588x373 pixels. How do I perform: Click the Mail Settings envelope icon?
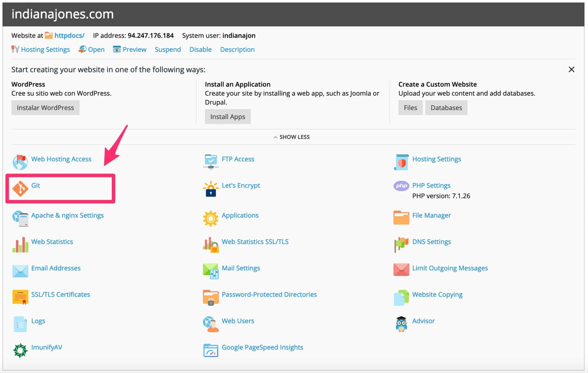point(211,271)
